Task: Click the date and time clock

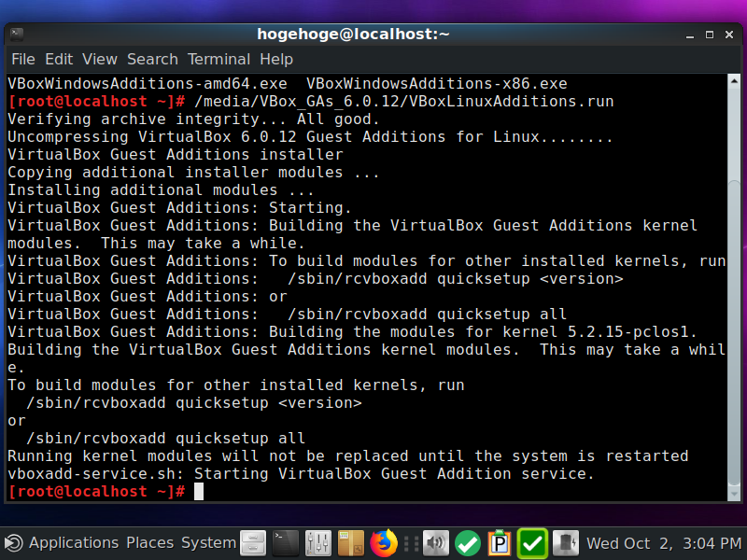Action: coord(664,543)
